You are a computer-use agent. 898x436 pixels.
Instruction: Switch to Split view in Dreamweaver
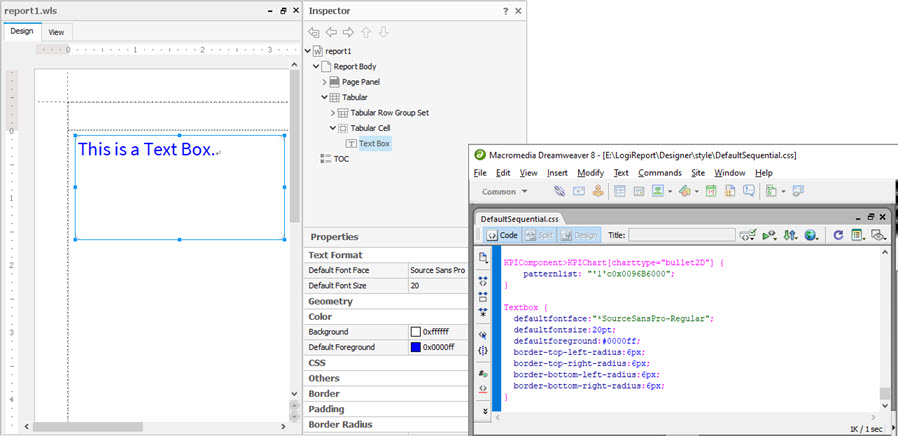(x=539, y=235)
